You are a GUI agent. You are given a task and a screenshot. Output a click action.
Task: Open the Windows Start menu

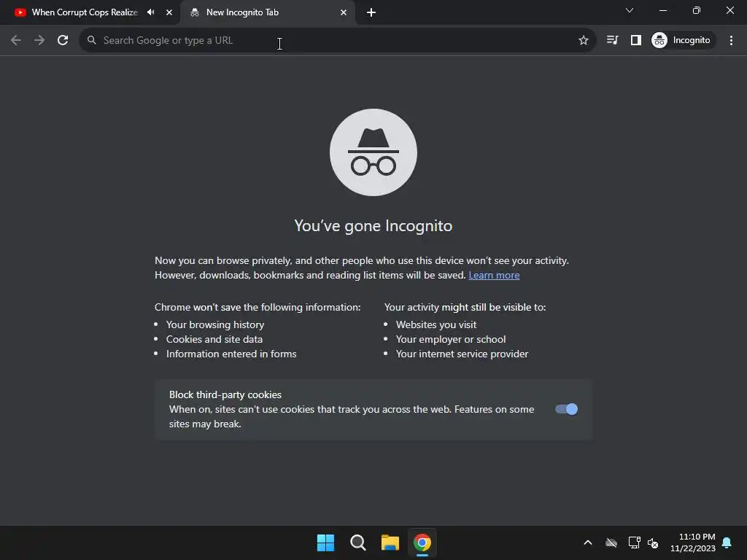coord(326,542)
